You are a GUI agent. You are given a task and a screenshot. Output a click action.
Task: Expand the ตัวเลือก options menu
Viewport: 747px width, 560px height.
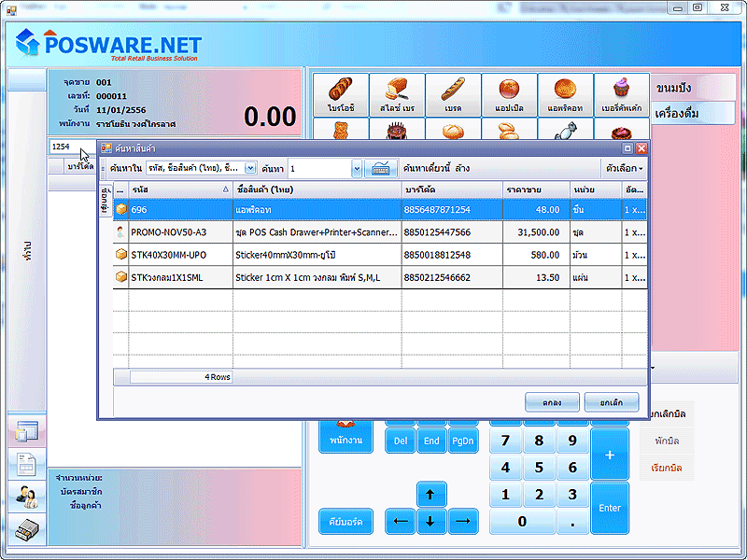(625, 169)
